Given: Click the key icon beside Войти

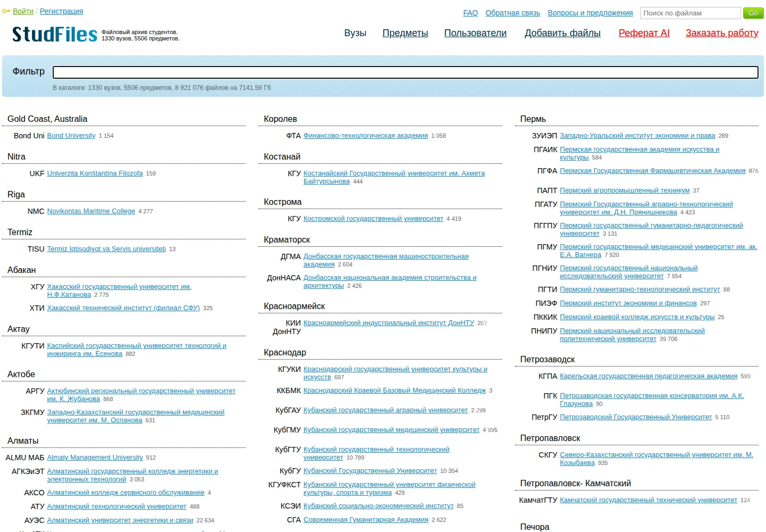Looking at the screenshot, I should pos(6,11).
